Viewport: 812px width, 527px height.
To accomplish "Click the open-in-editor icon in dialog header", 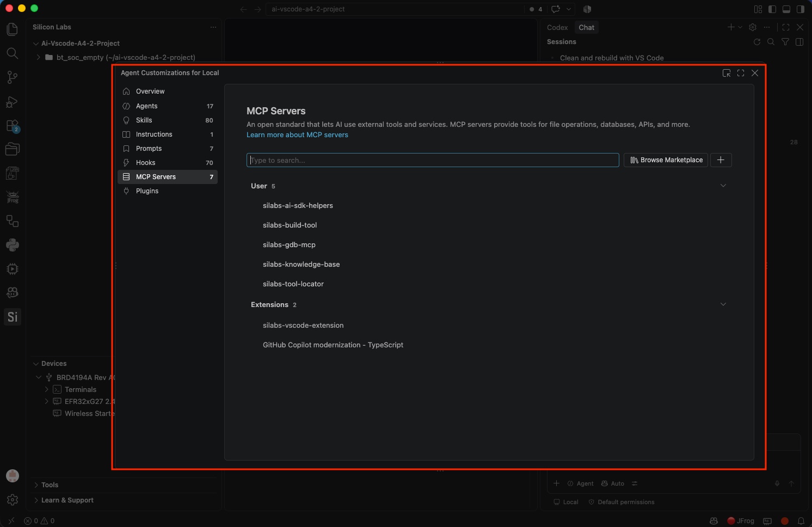I will tap(727, 73).
